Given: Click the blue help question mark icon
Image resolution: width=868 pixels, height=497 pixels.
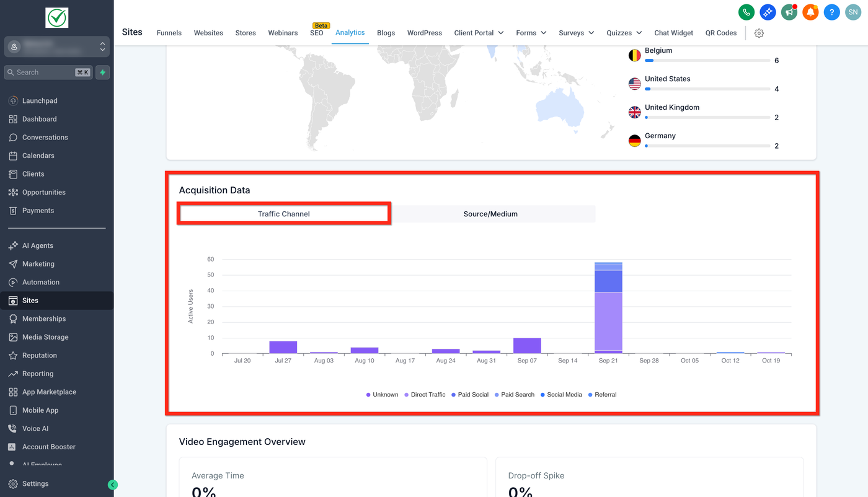Looking at the screenshot, I should 832,12.
